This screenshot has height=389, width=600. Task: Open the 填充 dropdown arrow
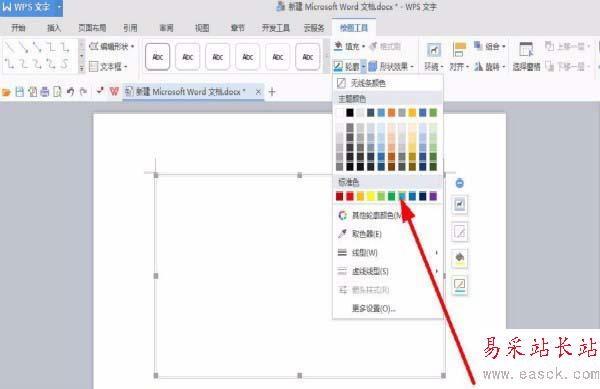(x=364, y=47)
